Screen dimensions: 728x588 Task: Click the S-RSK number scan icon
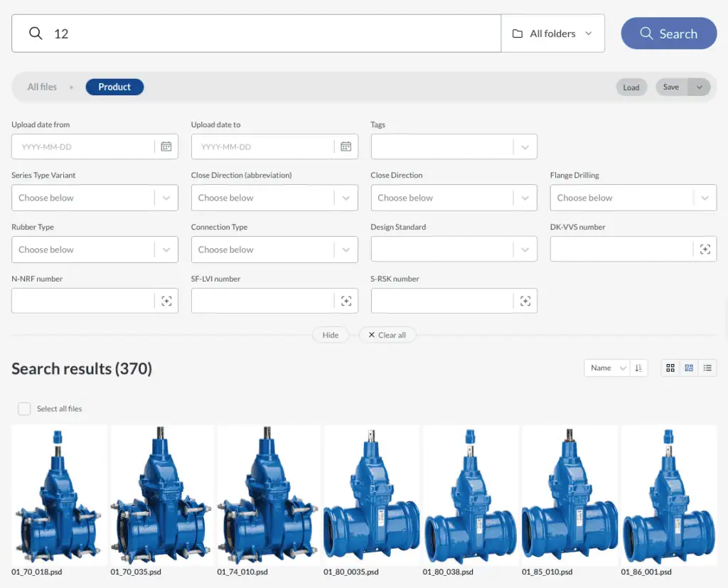pos(525,301)
